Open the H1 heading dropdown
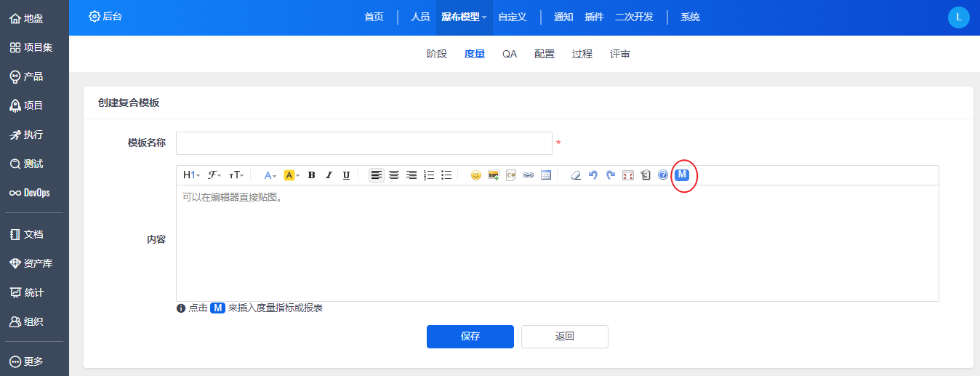Viewport: 980px width, 376px height. point(191,175)
